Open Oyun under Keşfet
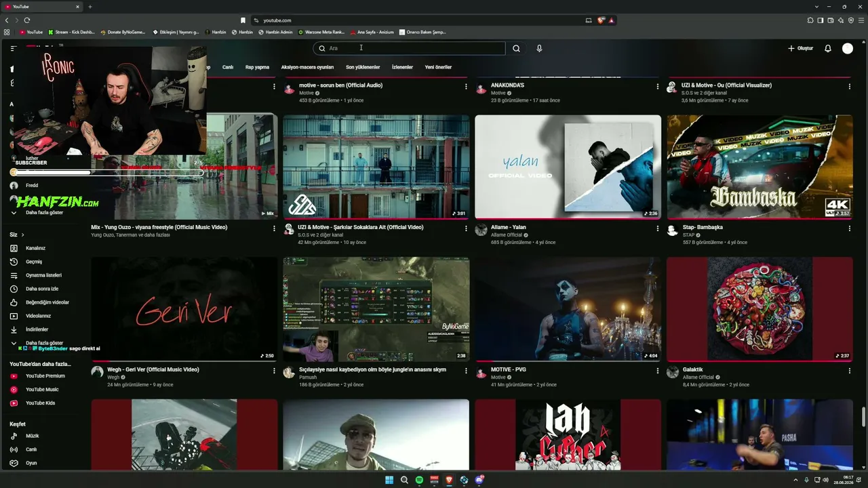Screen dimensions: 868x488 45,463
